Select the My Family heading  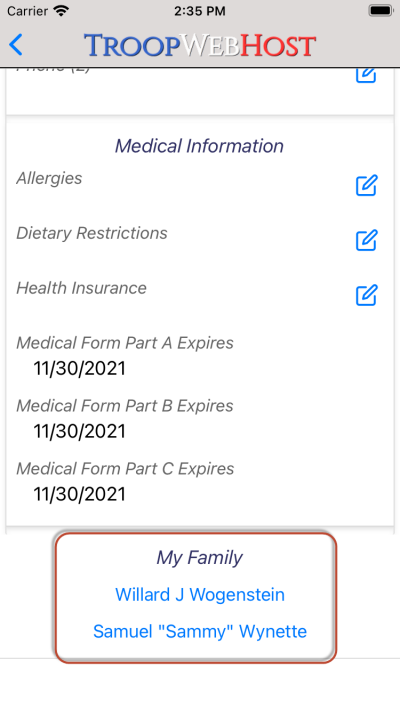(200, 558)
